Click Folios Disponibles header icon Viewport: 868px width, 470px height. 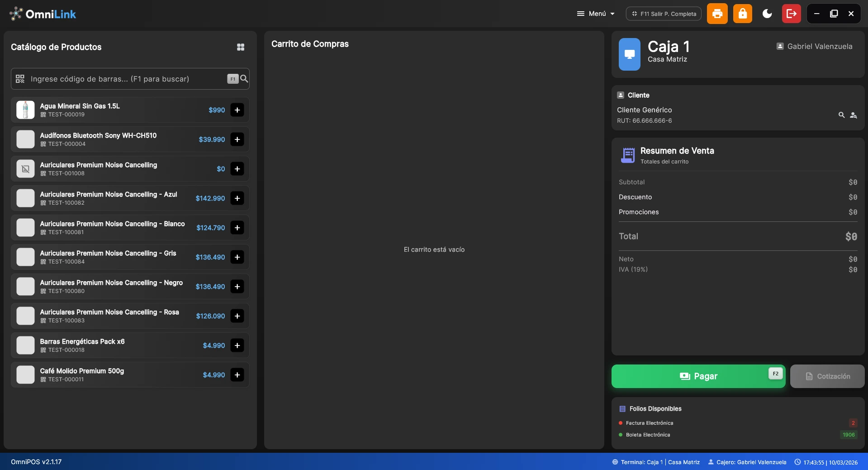pyautogui.click(x=622, y=409)
